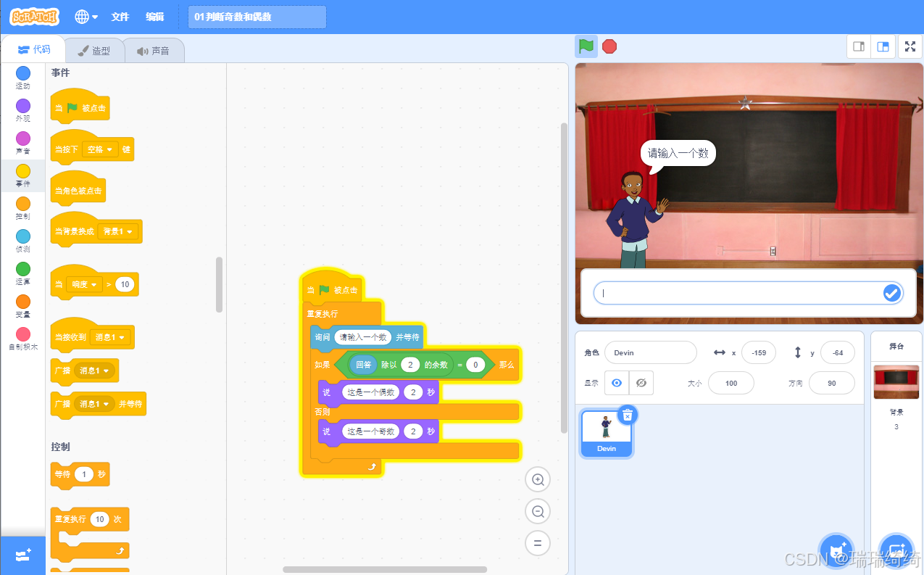924x575 pixels.
Task: Click the 重复执行 10 次 count field
Action: pos(100,519)
